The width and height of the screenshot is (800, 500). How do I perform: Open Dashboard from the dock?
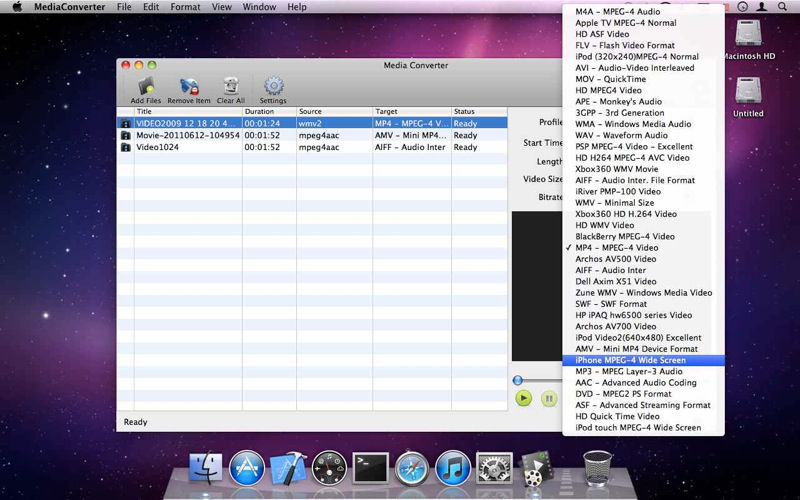pyautogui.click(x=329, y=467)
